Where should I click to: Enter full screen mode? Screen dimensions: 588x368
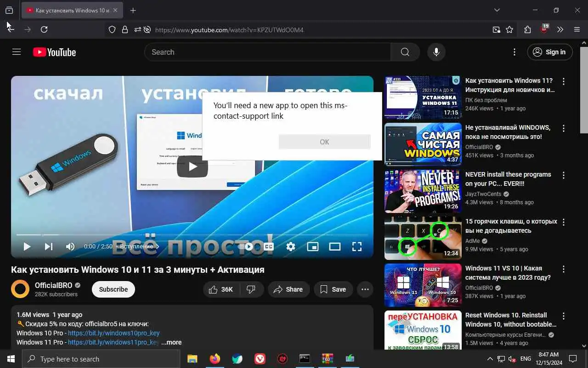(x=357, y=247)
